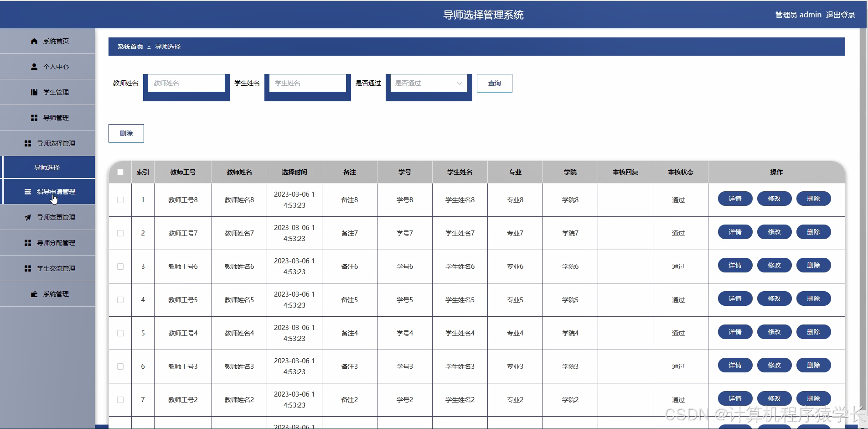Viewport: 868px width, 429px height.
Task: Click the grid icon beside 学生交流管理
Action: coord(28,268)
